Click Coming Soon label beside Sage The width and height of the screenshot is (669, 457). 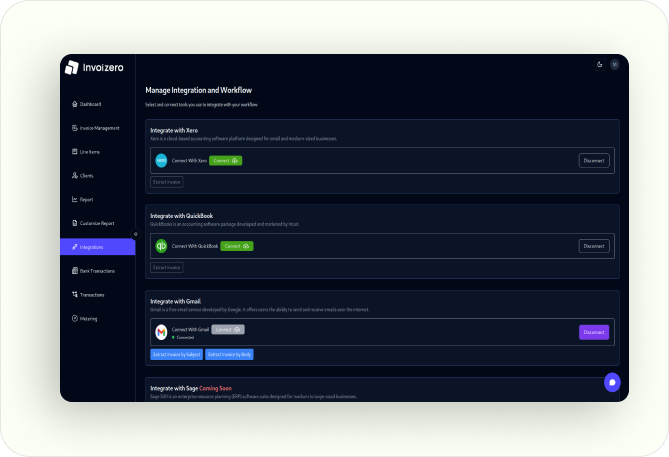(x=215, y=388)
